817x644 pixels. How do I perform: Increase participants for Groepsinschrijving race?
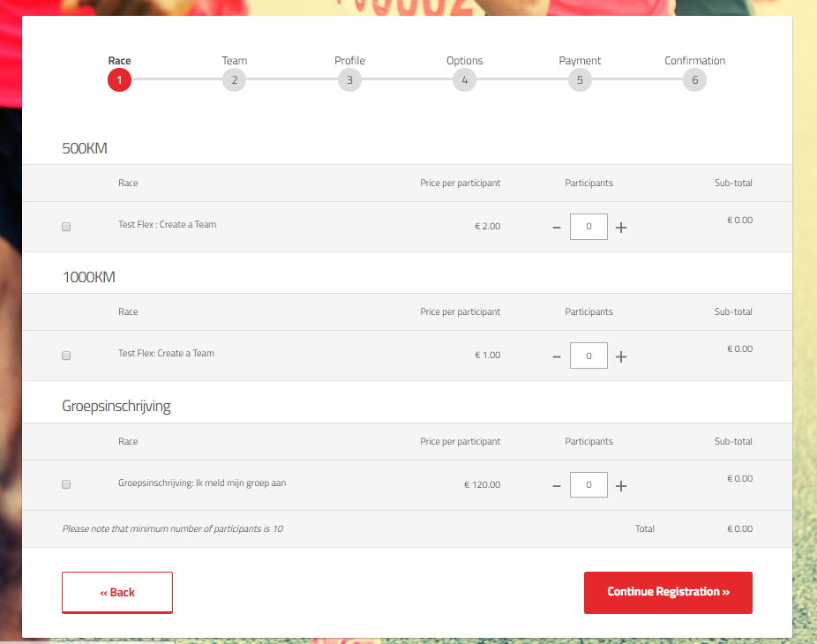[x=621, y=486]
